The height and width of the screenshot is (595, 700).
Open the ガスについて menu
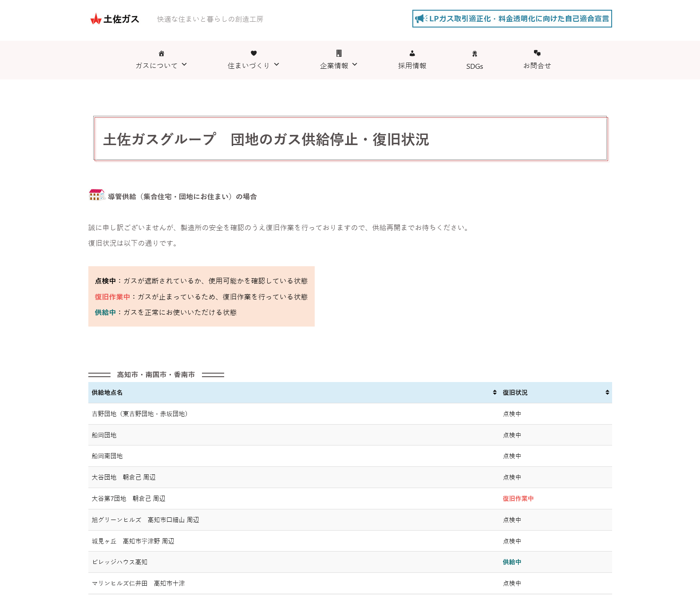click(x=157, y=66)
